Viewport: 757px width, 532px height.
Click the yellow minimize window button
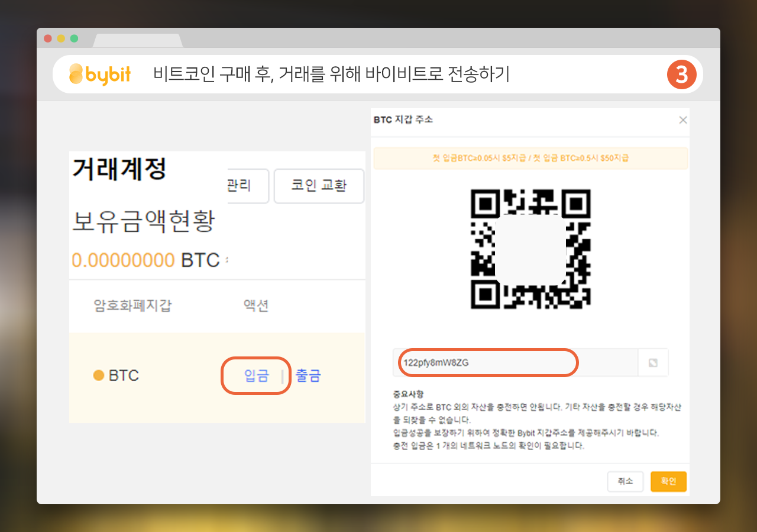[x=61, y=38]
